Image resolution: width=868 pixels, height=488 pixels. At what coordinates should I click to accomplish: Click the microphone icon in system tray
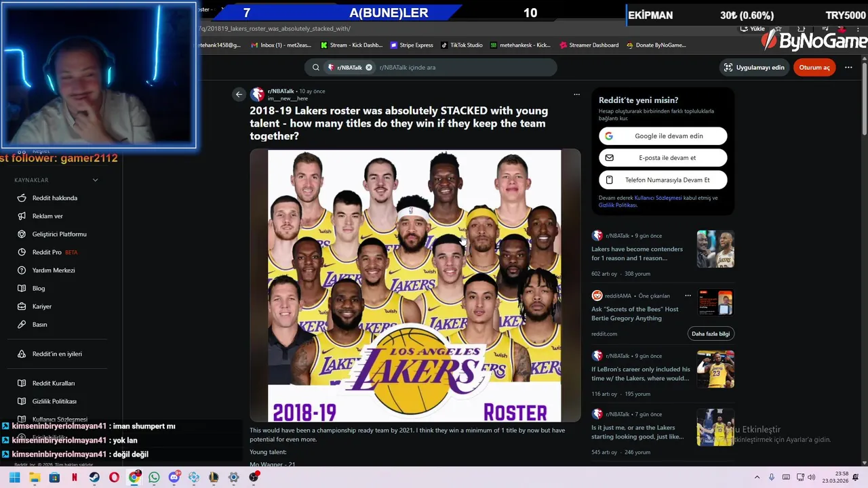pyautogui.click(x=772, y=477)
